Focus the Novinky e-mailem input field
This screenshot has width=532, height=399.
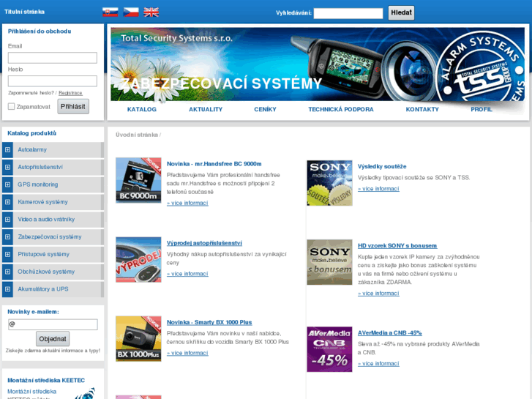(x=53, y=324)
